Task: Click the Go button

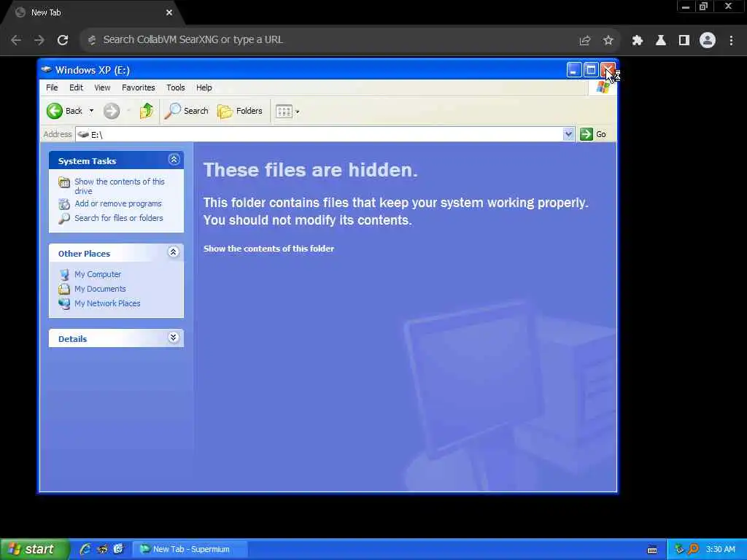Action: pyautogui.click(x=592, y=134)
